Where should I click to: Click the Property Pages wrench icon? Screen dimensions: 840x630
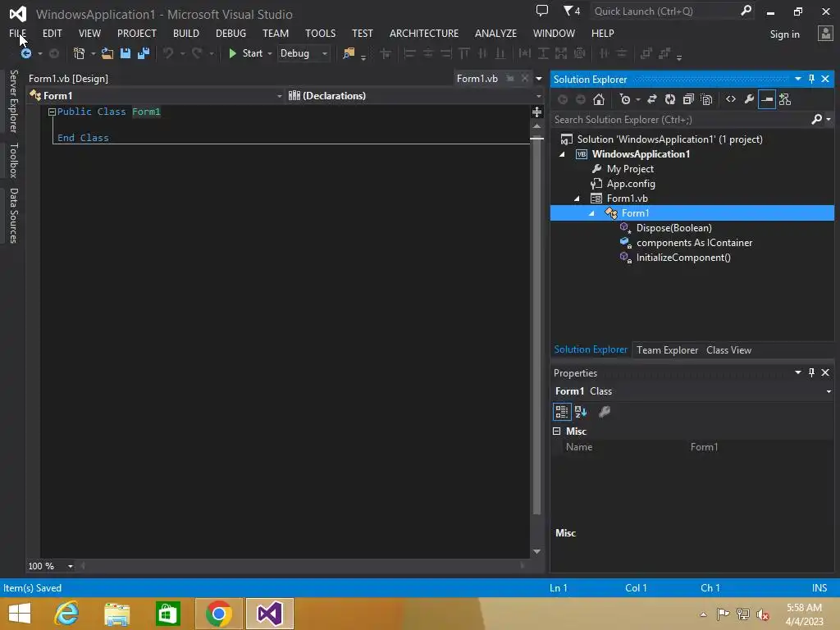[x=605, y=412]
